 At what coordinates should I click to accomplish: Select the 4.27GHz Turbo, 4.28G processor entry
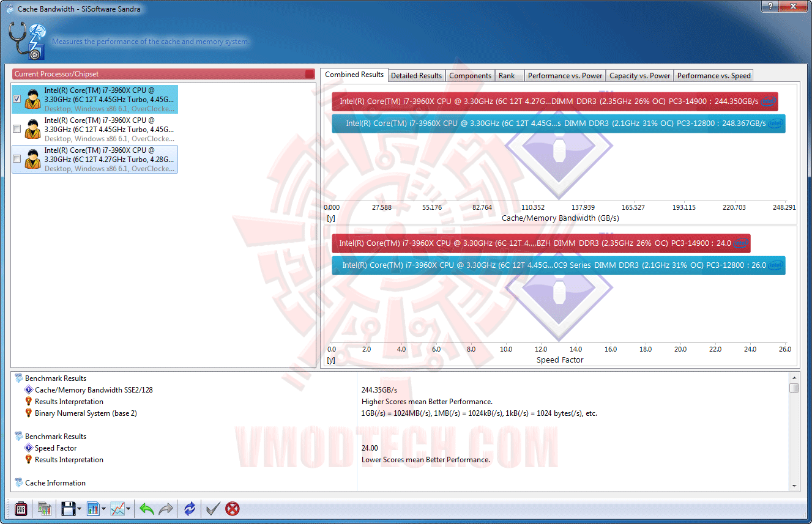(95, 159)
